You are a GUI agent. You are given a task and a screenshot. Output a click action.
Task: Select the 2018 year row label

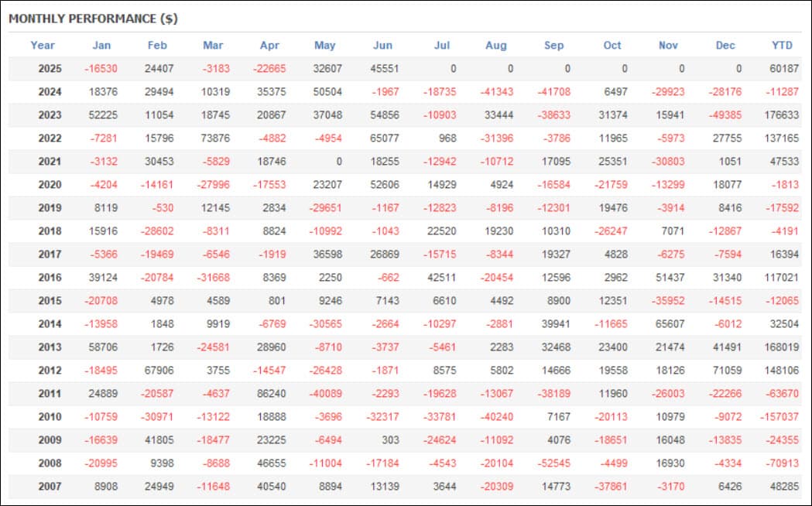click(50, 231)
